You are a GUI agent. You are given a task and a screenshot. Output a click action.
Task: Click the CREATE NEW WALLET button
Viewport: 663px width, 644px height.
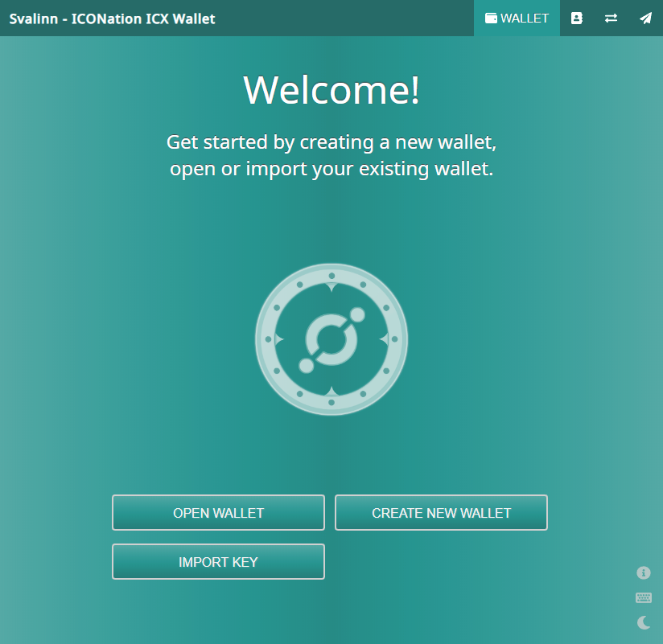click(441, 513)
